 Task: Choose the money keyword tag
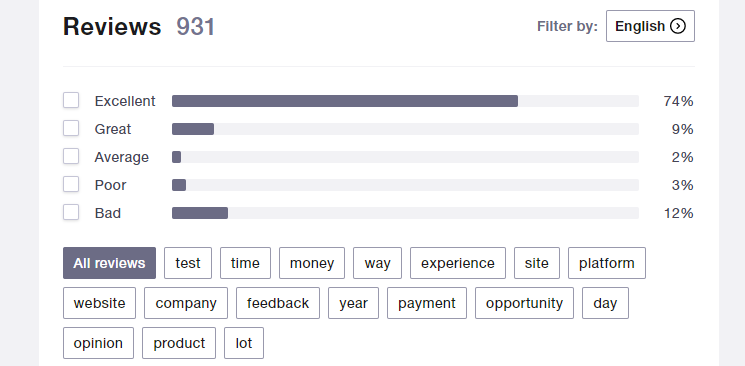(x=312, y=263)
